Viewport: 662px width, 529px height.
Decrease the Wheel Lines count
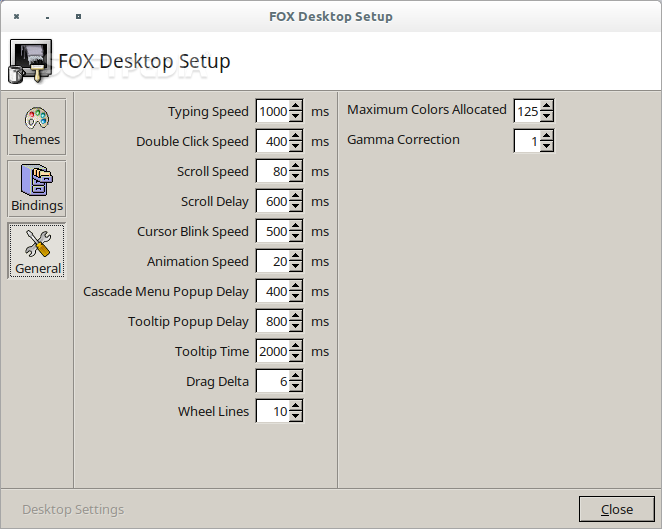(x=296, y=416)
